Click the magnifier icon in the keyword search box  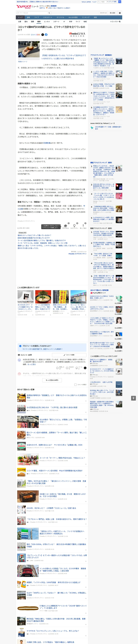pos(49,13)
